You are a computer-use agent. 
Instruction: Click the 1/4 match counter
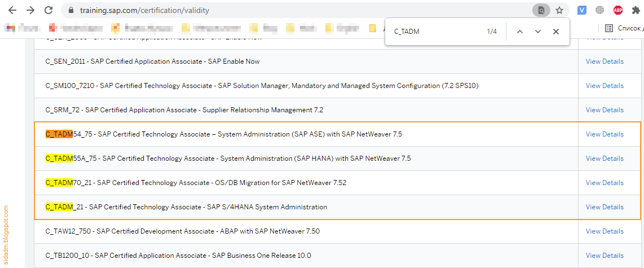[x=492, y=32]
